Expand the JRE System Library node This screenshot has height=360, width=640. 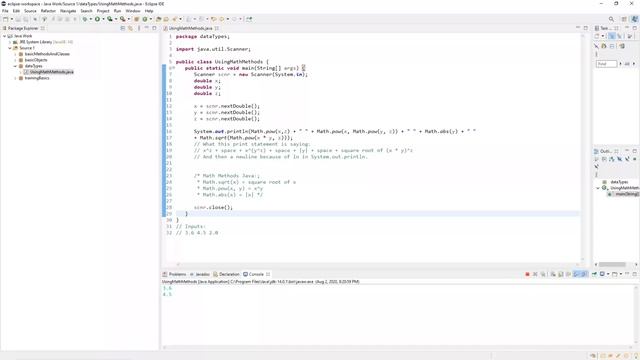tap(10, 42)
